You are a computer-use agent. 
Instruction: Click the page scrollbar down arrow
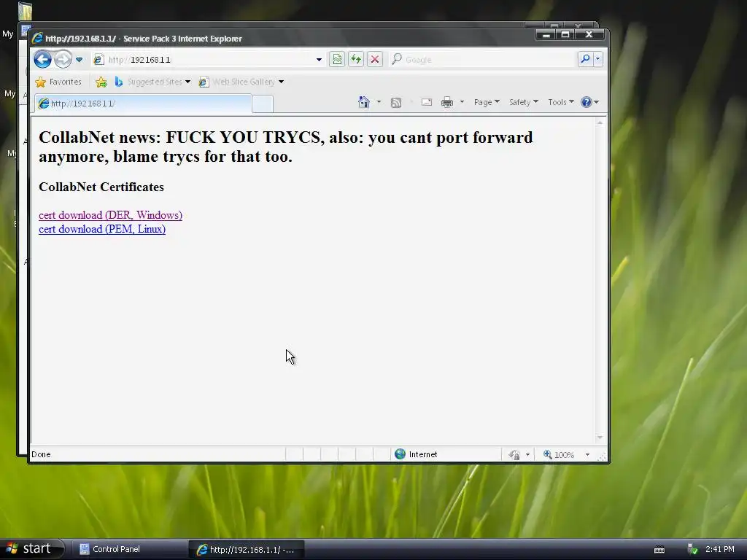click(x=600, y=437)
